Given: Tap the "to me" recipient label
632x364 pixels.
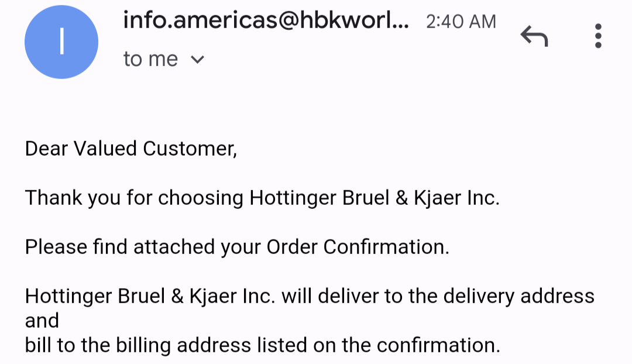Looking at the screenshot, I should (150, 59).
